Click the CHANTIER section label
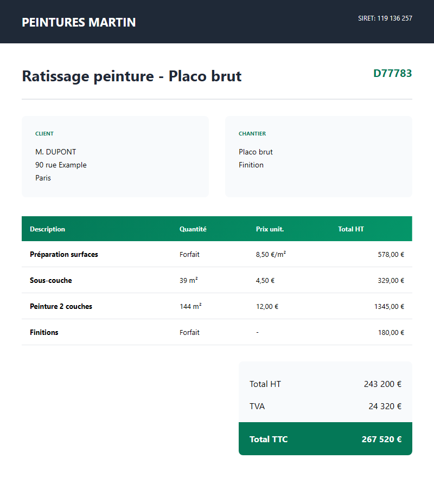The image size is (434, 504). (x=252, y=134)
